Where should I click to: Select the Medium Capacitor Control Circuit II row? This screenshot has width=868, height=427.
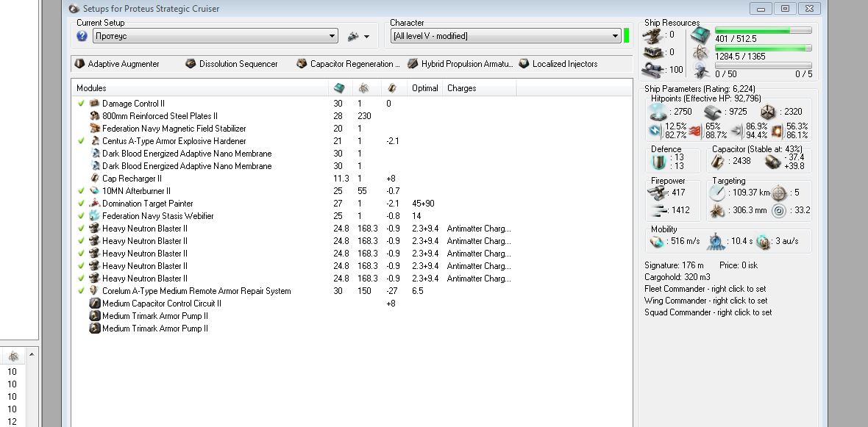click(x=352, y=303)
